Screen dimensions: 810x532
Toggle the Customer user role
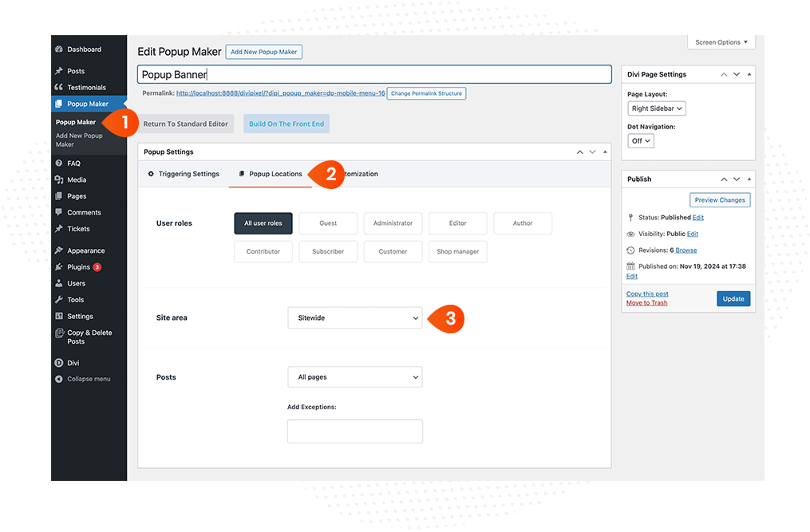pyautogui.click(x=393, y=251)
